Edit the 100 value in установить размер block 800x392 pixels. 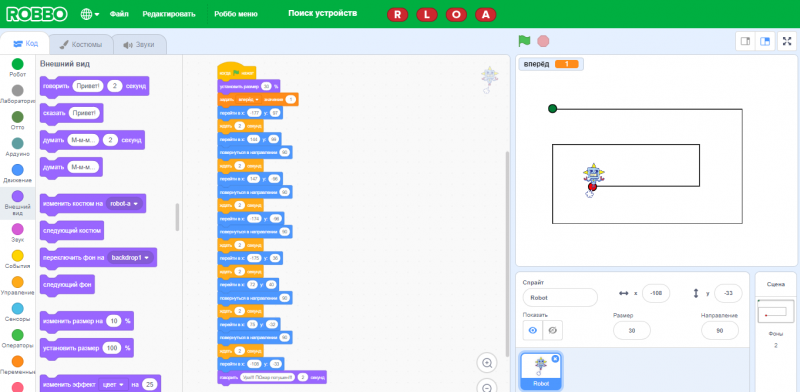(x=112, y=348)
